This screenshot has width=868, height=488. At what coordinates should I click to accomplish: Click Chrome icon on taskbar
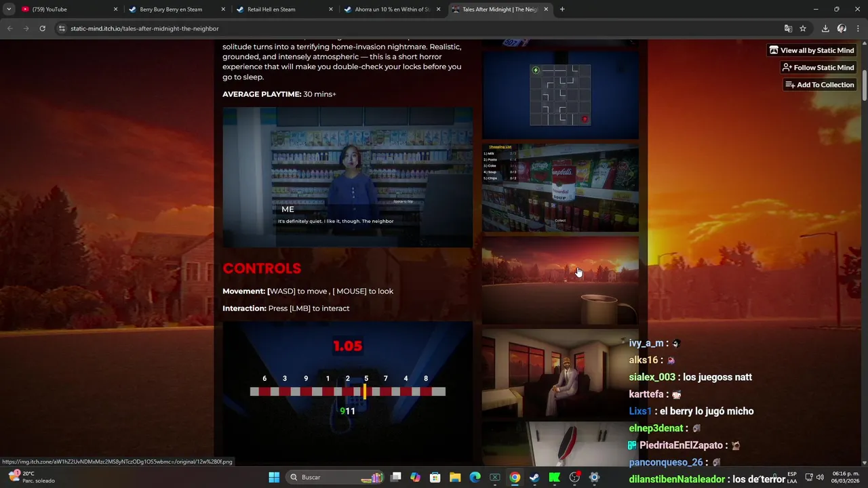[515, 477]
